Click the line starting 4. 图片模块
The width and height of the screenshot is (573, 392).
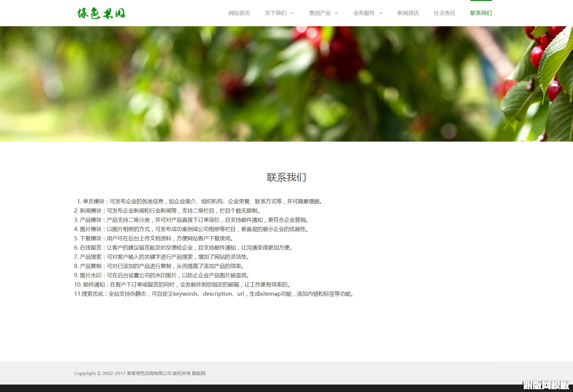click(192, 229)
